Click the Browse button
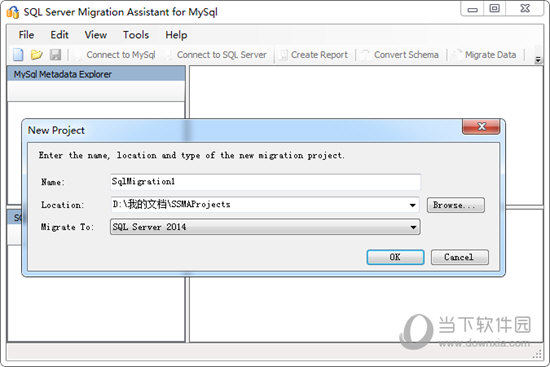550x367 pixels. click(456, 205)
